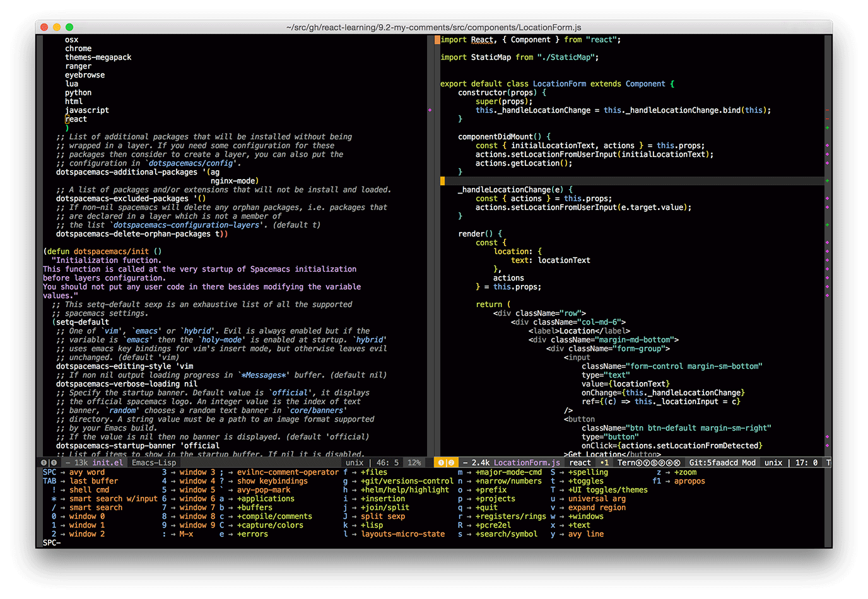Select the window 0 which-key entry
Viewport: 868px width, 599px height.
[87, 516]
